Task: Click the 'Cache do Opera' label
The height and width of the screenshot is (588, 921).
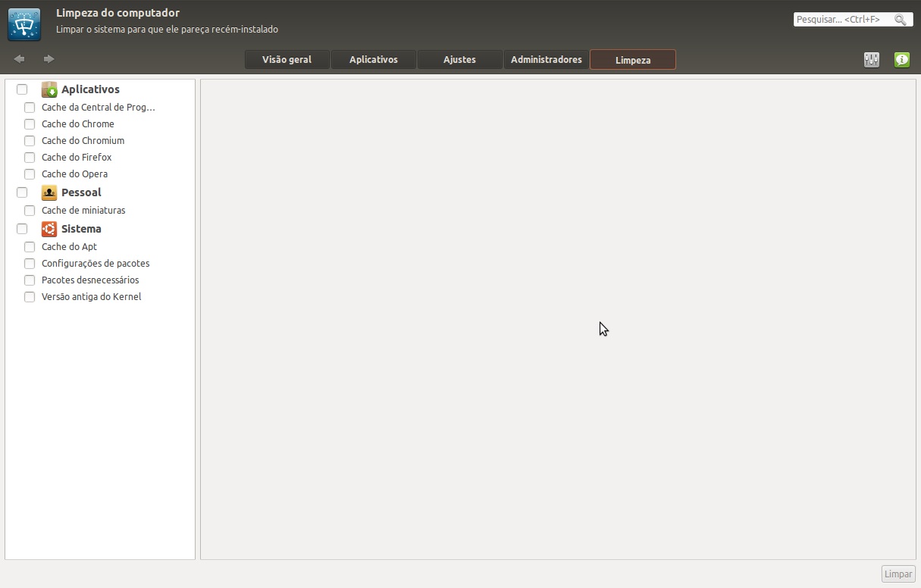Action: (x=74, y=174)
